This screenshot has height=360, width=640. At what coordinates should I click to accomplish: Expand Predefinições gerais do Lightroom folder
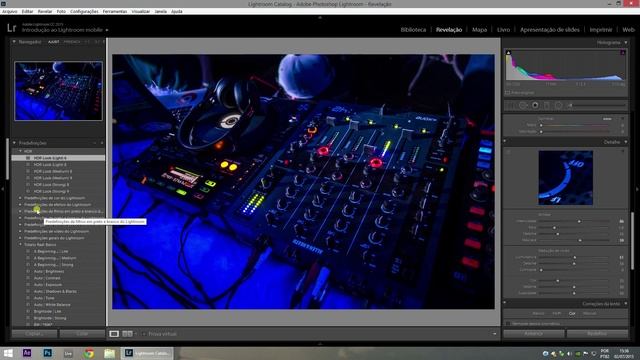click(x=20, y=238)
